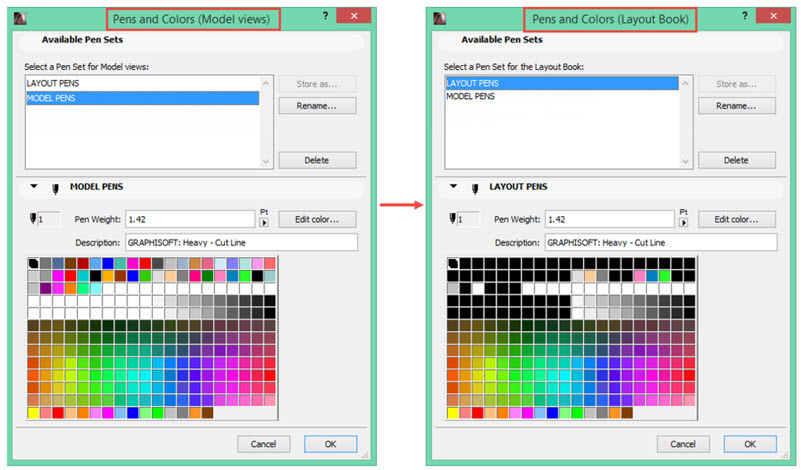
Task: Confirm Model views dialog with OK
Action: click(x=331, y=444)
